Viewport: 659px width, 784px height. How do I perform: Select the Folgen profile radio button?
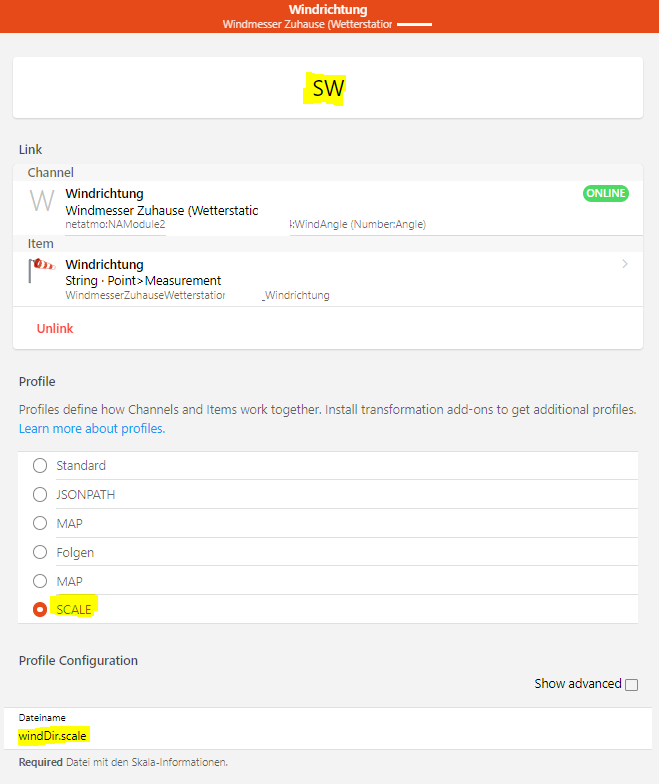tap(40, 552)
